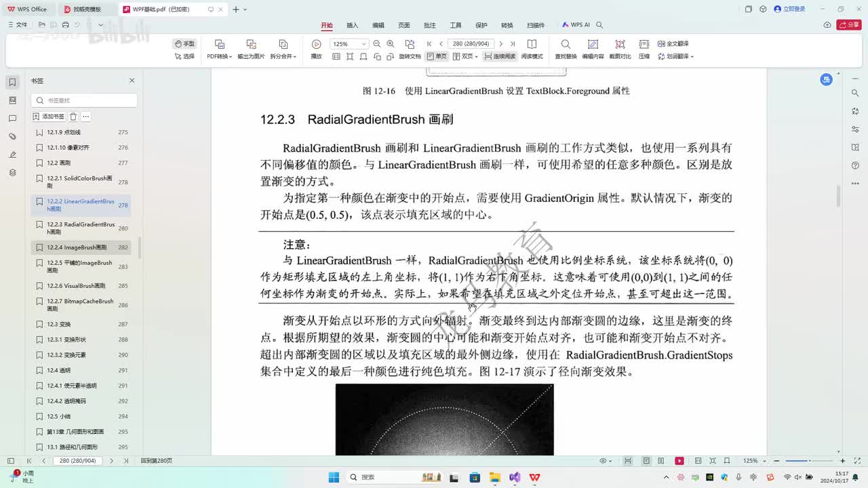Enable 单页 single page view
This screenshot has height=488, width=868.
(x=437, y=56)
